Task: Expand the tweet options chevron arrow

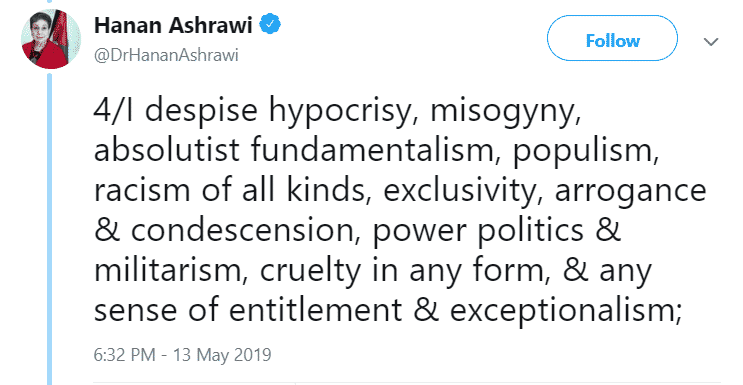Action: click(711, 42)
